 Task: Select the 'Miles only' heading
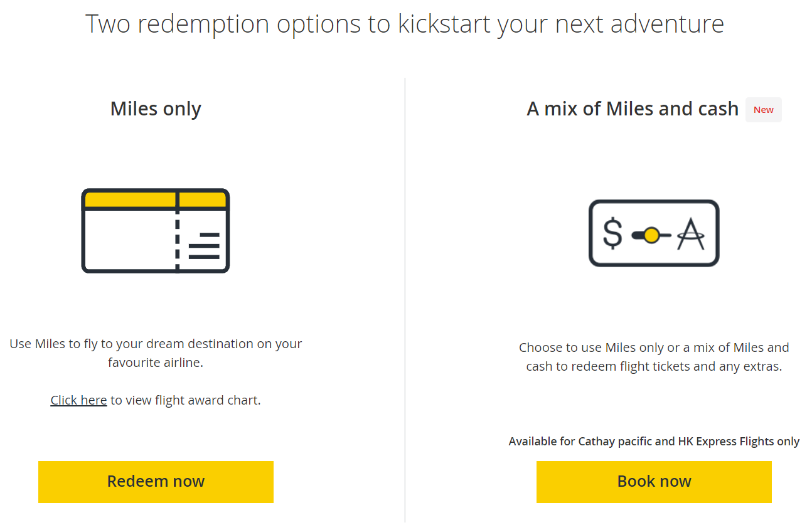click(x=156, y=109)
